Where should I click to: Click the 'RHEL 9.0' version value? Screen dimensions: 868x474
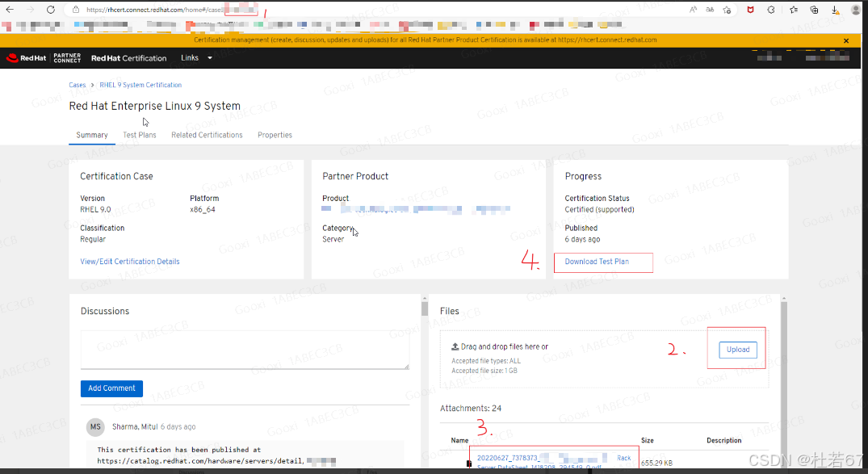[95, 209]
